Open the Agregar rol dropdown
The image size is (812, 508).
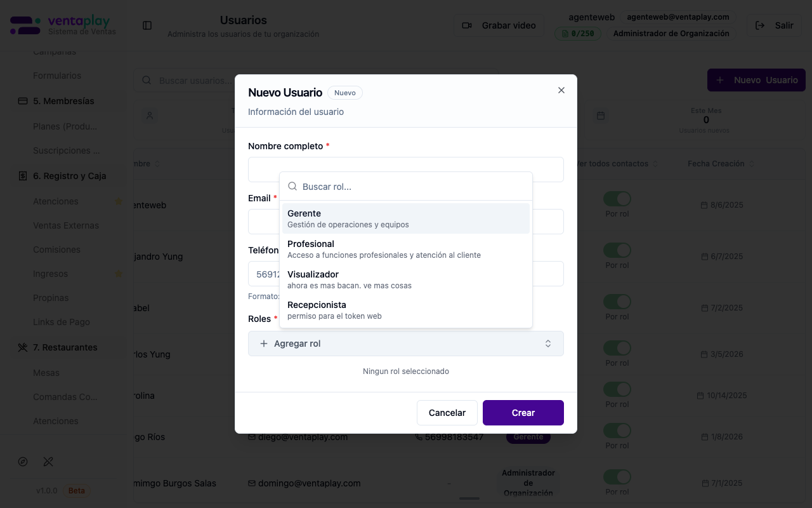tap(405, 344)
